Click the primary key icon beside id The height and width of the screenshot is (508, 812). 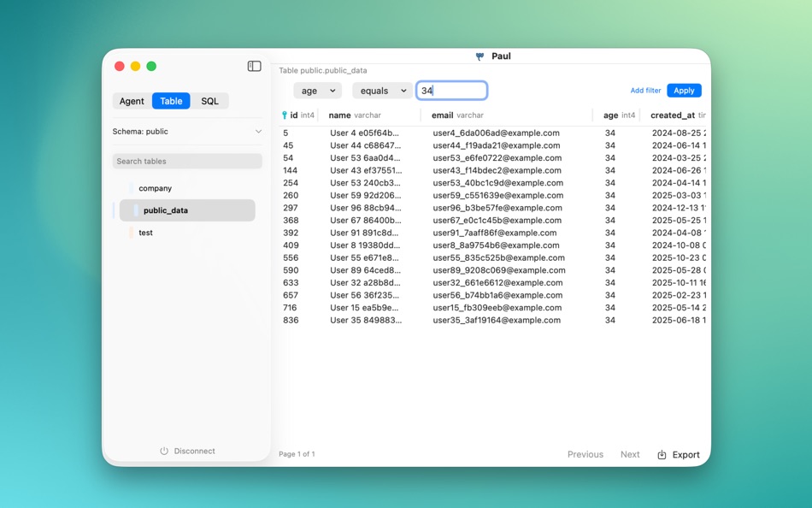click(285, 115)
